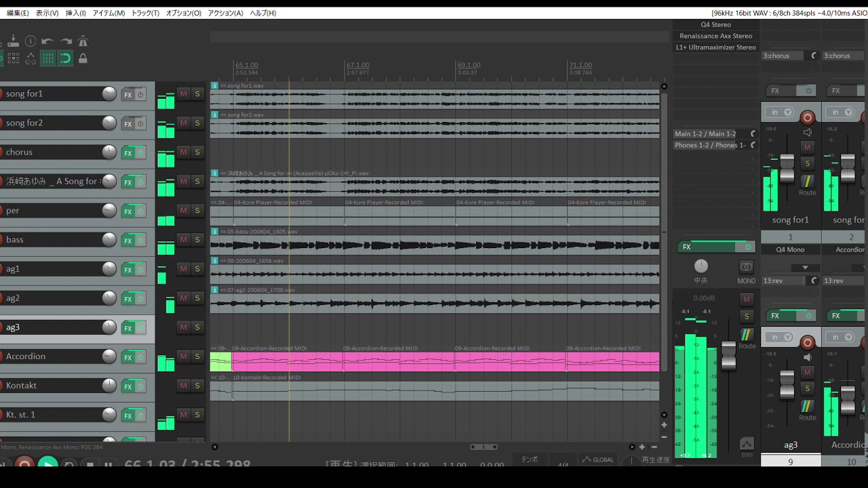This screenshot has width=868, height=488.
Task: Toggle the metronome icon in the toolbar
Action: tap(83, 41)
